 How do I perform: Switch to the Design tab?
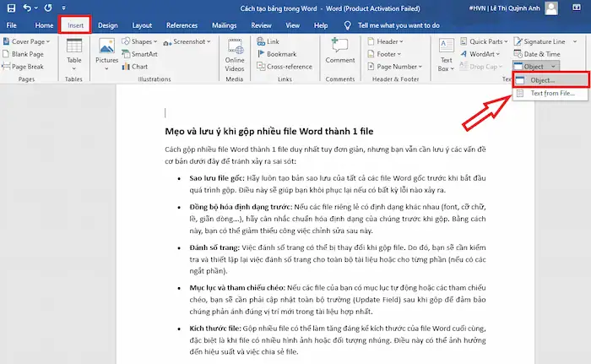[x=107, y=25]
